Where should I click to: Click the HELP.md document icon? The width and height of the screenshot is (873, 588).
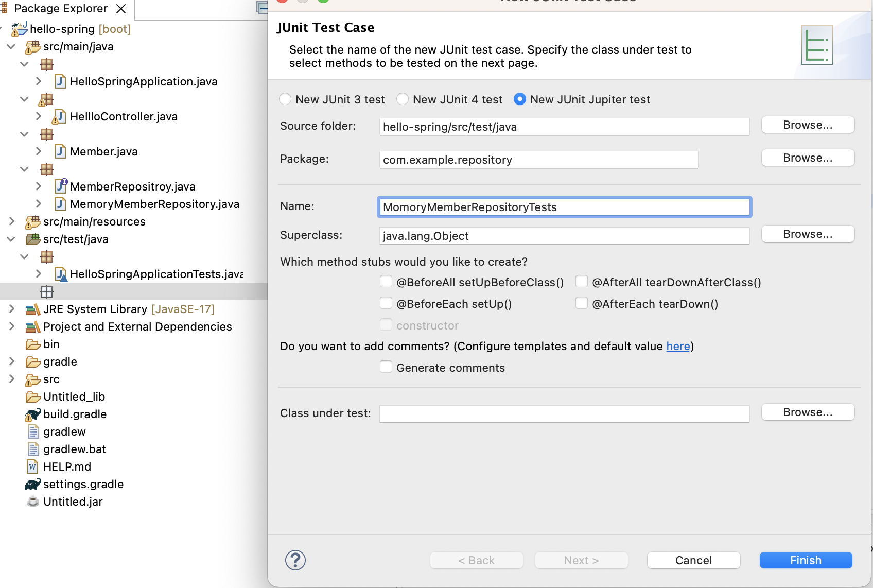tap(32, 467)
